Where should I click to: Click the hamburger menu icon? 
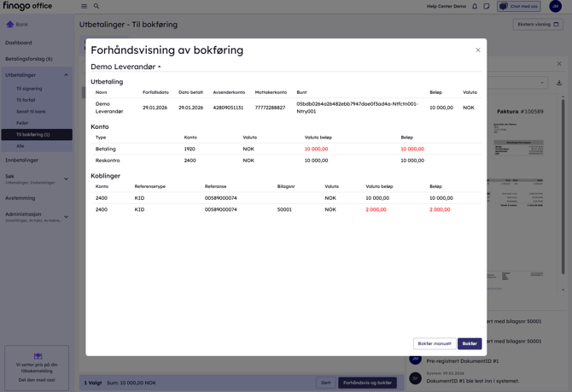point(84,6)
